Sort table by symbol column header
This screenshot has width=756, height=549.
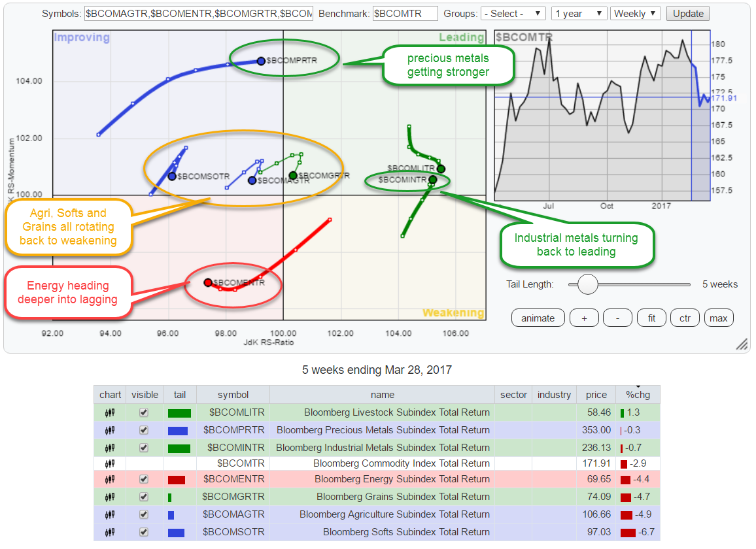pyautogui.click(x=233, y=395)
